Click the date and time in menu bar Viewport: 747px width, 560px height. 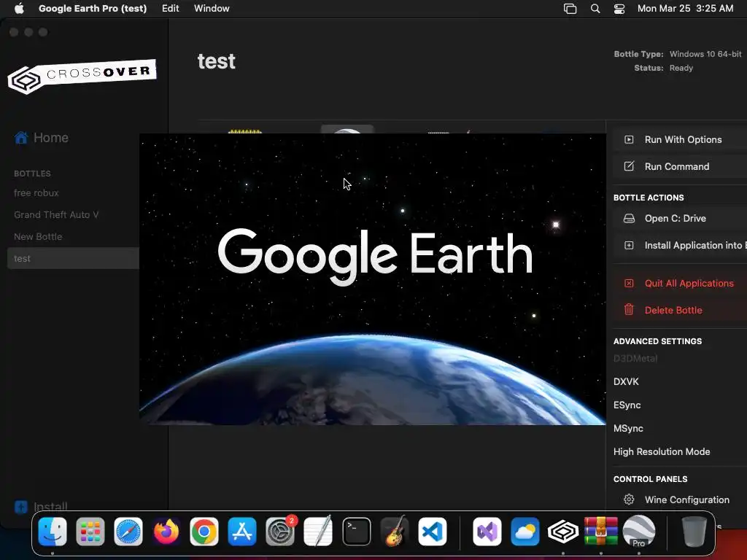tap(685, 8)
